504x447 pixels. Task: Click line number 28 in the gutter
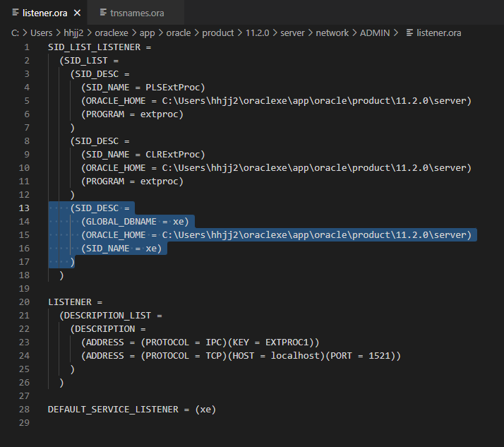[24, 410]
